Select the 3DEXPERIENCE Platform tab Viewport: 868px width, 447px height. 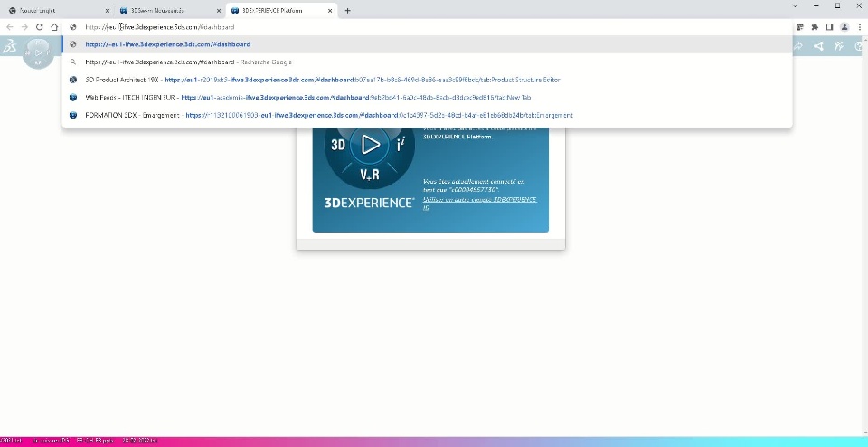pyautogui.click(x=281, y=11)
